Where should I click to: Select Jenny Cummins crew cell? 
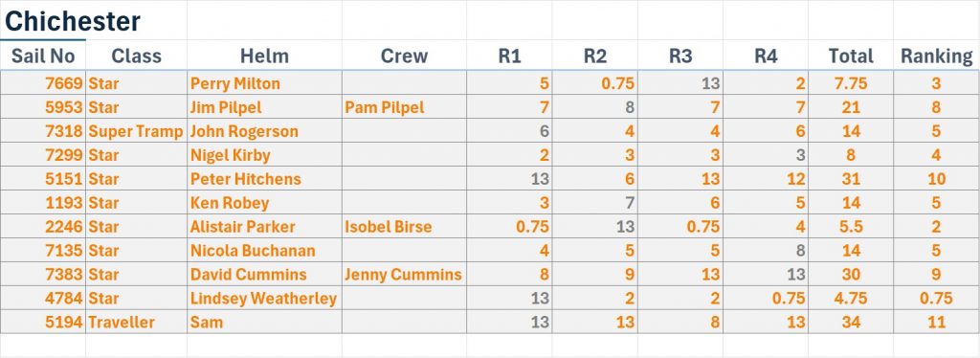click(404, 275)
